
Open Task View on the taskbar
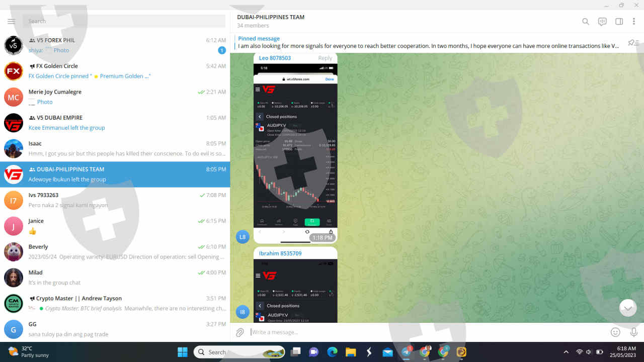pos(295,352)
